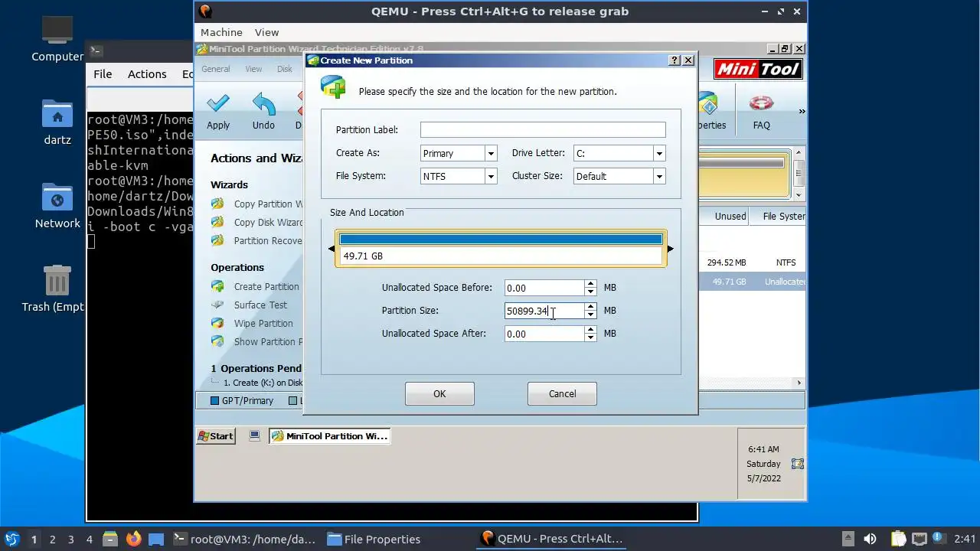980x551 pixels.
Task: Open the View menu in MiniTool
Action: click(x=253, y=69)
